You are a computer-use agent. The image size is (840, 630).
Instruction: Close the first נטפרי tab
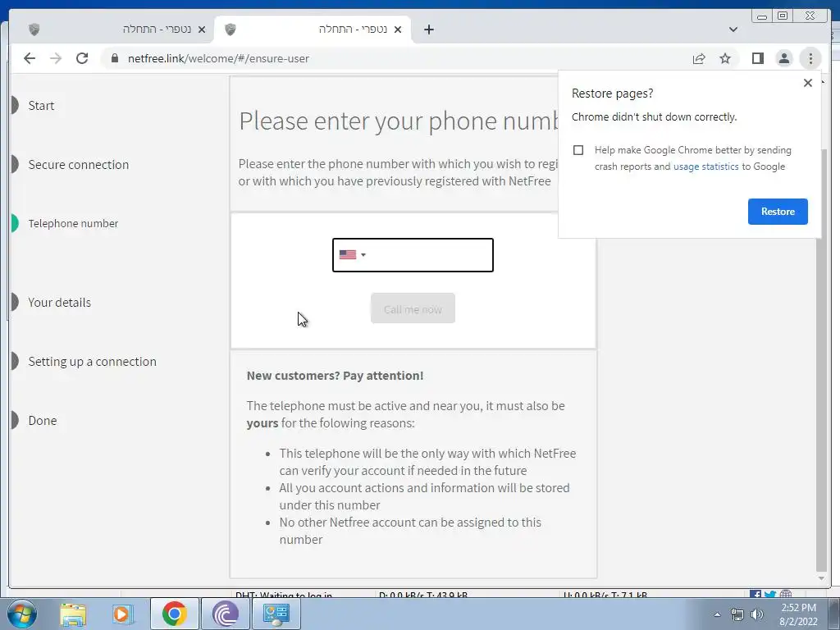pos(202,30)
